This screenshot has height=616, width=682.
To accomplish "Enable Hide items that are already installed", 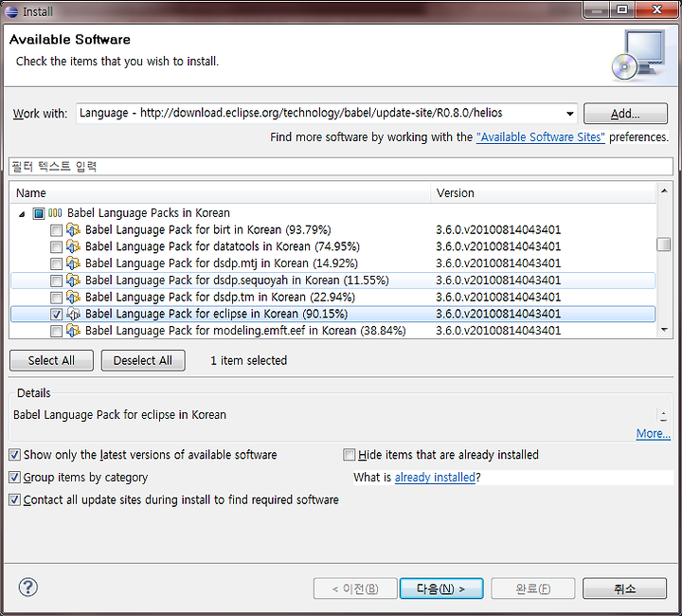I will pos(350,455).
